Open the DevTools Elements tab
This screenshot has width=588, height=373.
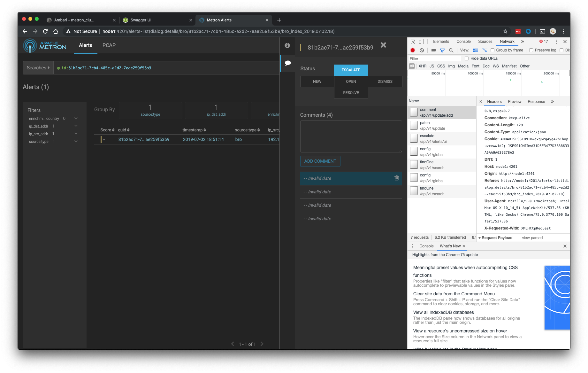441,42
